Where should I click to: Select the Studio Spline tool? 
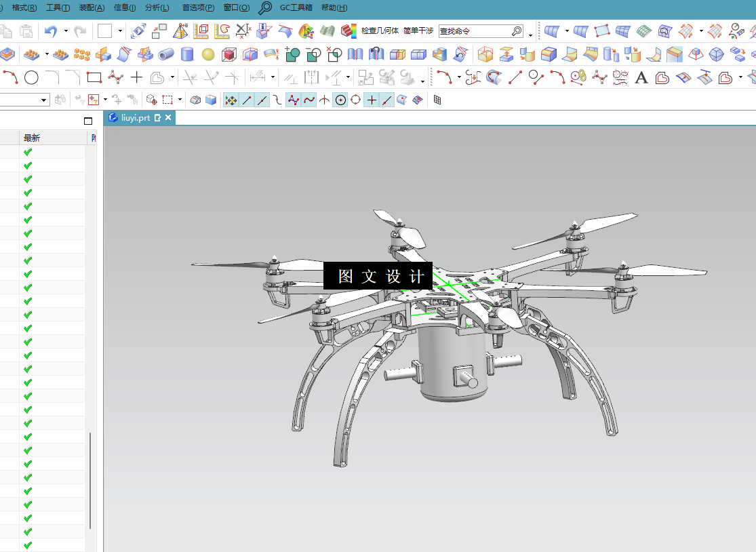(x=115, y=77)
